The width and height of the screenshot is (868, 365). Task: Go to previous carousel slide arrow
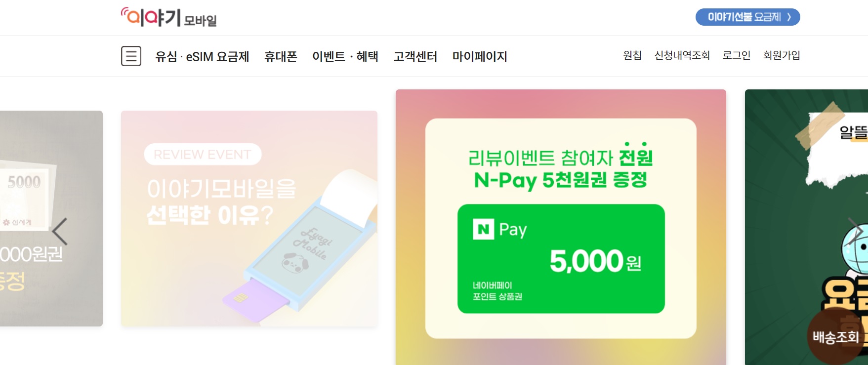tap(60, 232)
